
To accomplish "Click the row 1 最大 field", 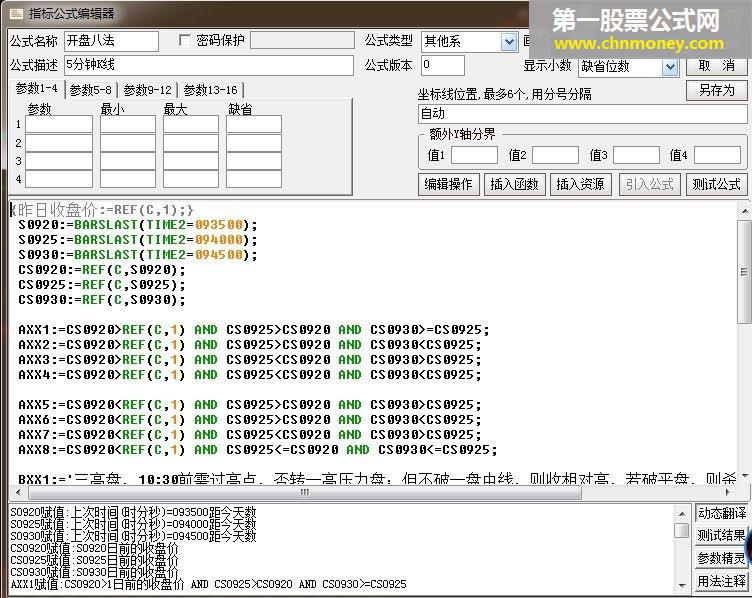I will (191, 124).
